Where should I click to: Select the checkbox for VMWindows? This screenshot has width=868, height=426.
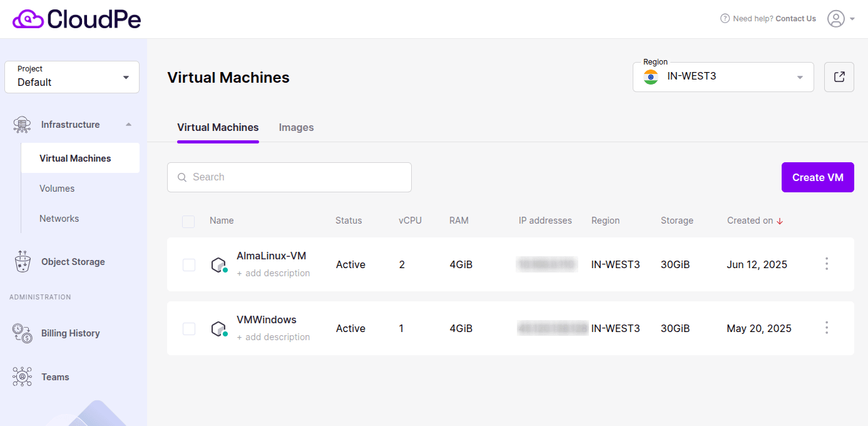click(x=188, y=328)
